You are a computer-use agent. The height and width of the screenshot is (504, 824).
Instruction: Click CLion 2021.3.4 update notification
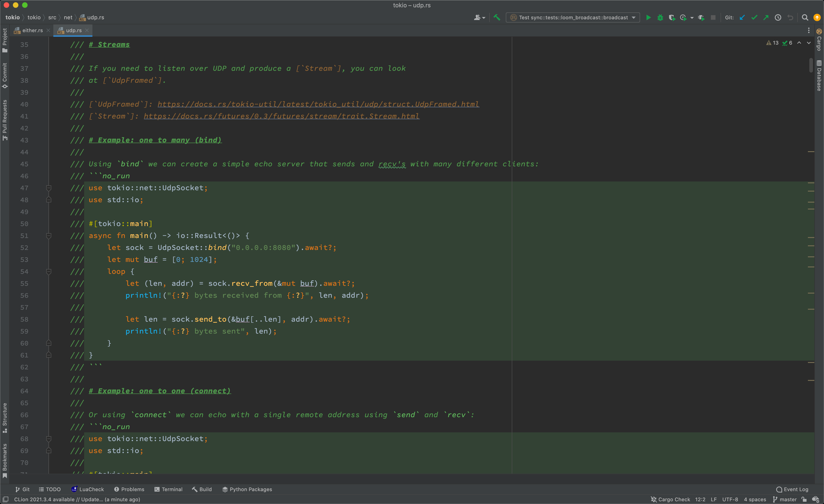[x=77, y=499]
